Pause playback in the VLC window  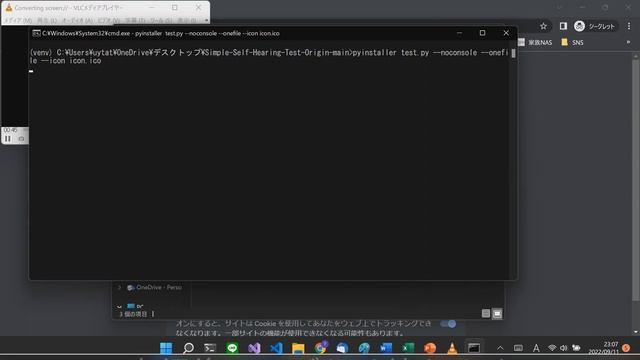click(x=8, y=139)
